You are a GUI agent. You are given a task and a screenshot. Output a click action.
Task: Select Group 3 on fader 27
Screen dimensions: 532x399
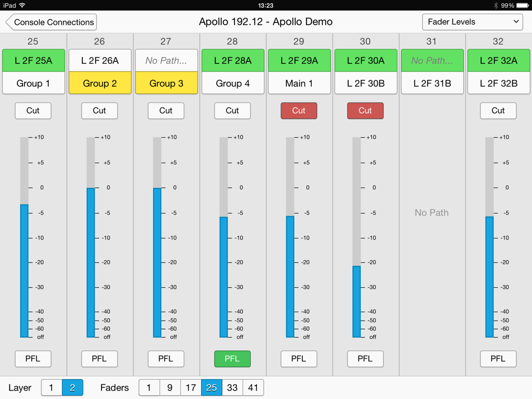[x=166, y=83]
